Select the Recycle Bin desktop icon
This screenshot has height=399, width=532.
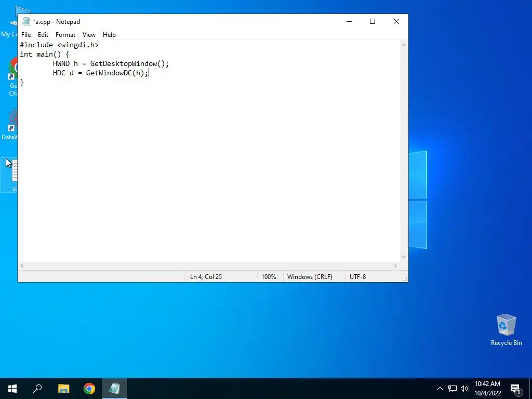[506, 329]
